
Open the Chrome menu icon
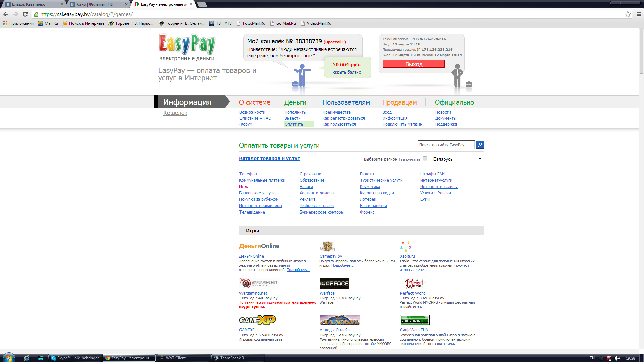[x=639, y=14]
